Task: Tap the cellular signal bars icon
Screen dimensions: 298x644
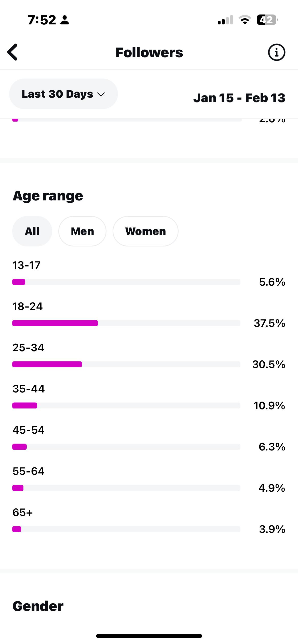Action: pos(225,20)
